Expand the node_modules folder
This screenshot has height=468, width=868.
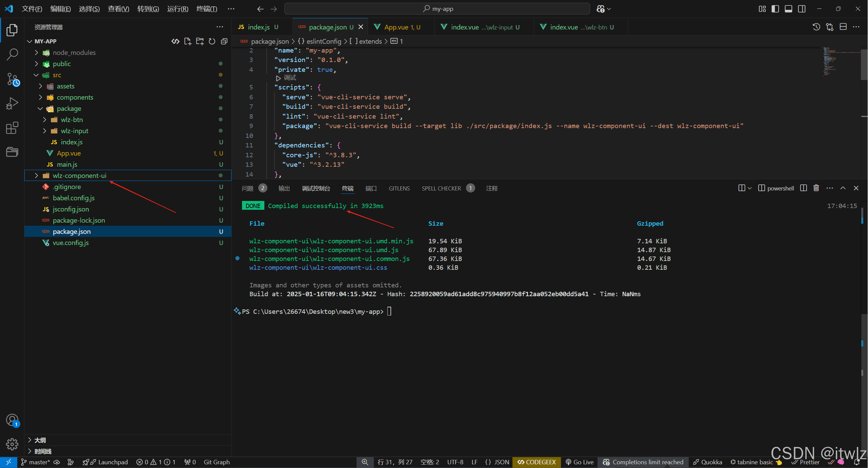coord(74,53)
